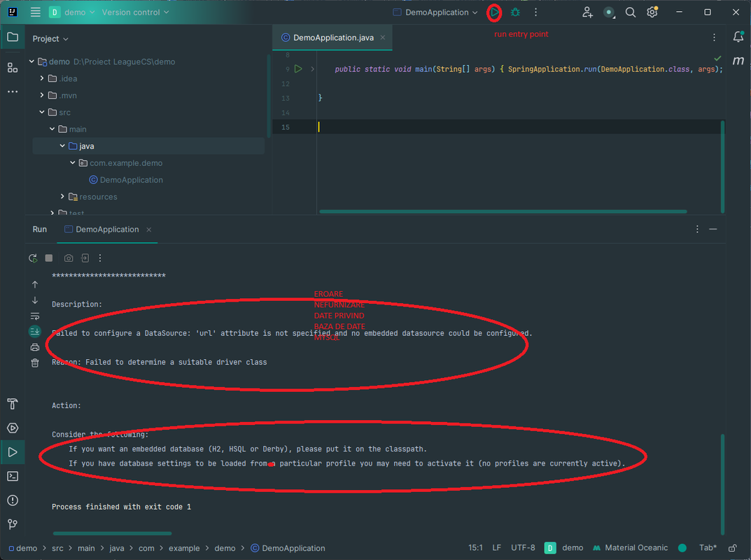Click the console horizontal scrollbar
Screen dimensions: 751x560
click(112, 533)
